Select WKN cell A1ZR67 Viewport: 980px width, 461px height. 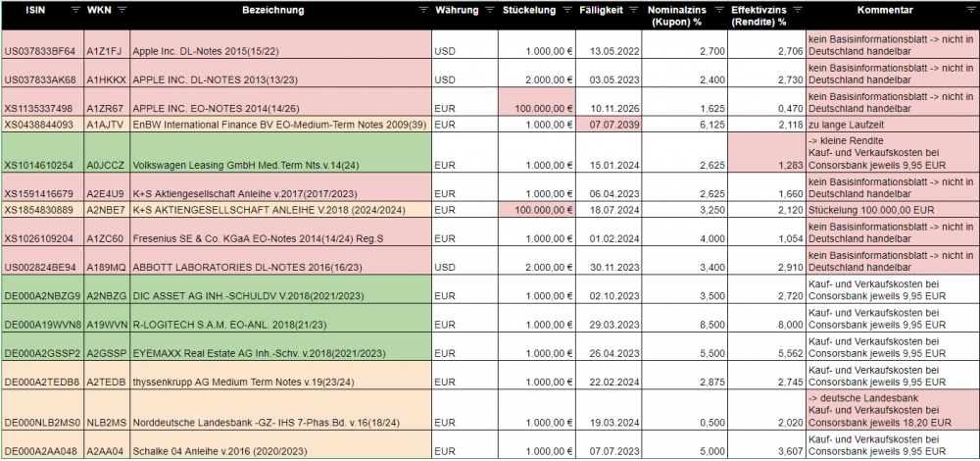108,102
